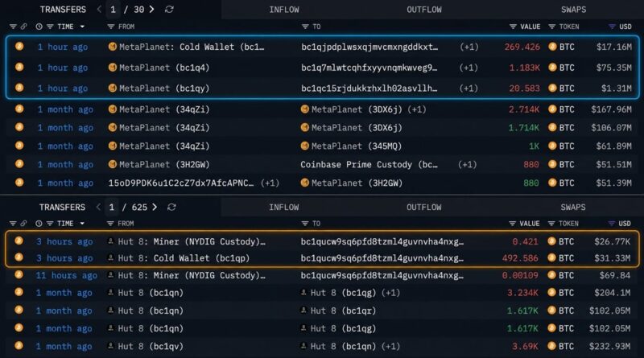Click value 1K BTC on MetaPlanet (345MQ) row
The width and height of the screenshot is (644, 358).
[x=534, y=146]
